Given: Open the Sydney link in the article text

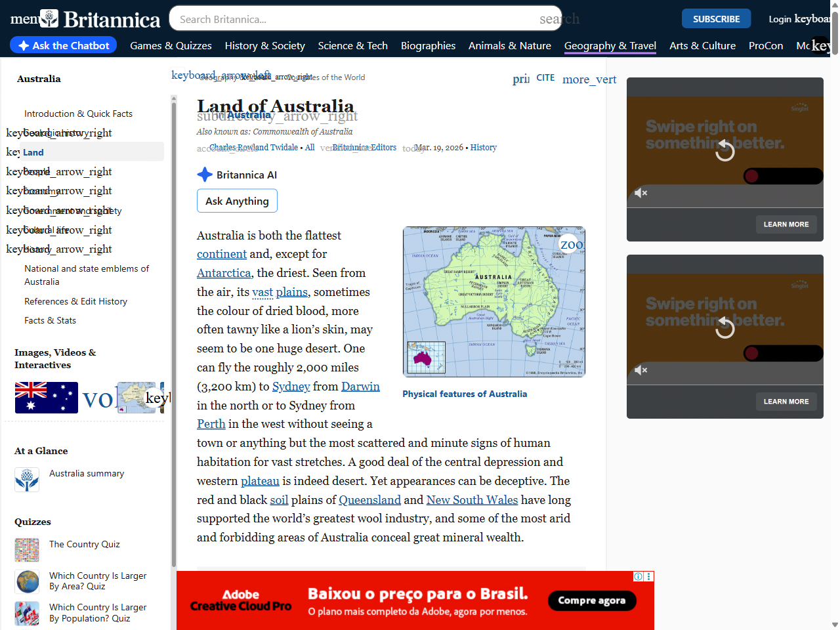Looking at the screenshot, I should pos(291,387).
